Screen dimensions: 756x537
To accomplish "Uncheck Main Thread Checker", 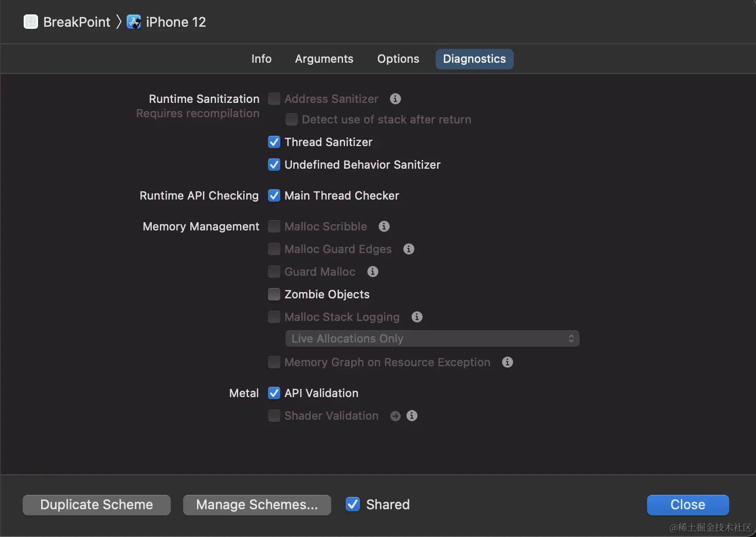I will (x=274, y=195).
